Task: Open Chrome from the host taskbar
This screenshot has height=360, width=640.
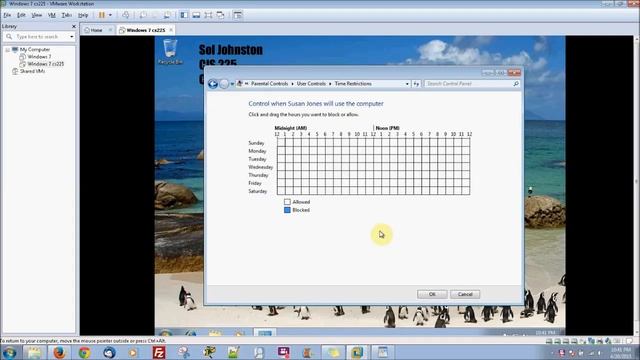Action: 84,352
